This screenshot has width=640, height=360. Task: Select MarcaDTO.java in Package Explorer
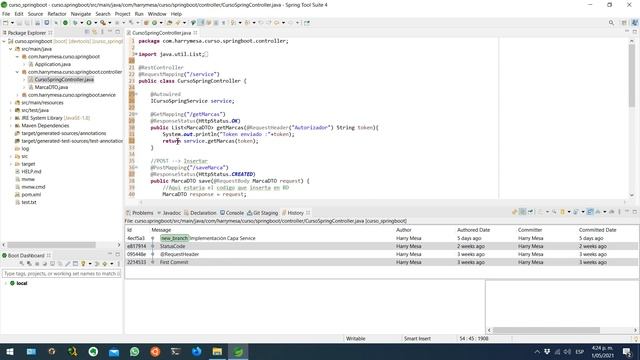coord(51,87)
